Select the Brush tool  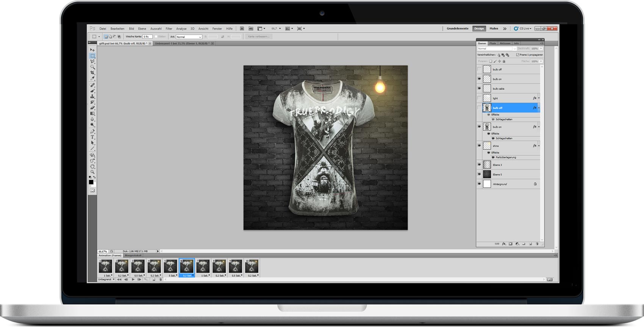coord(92,91)
